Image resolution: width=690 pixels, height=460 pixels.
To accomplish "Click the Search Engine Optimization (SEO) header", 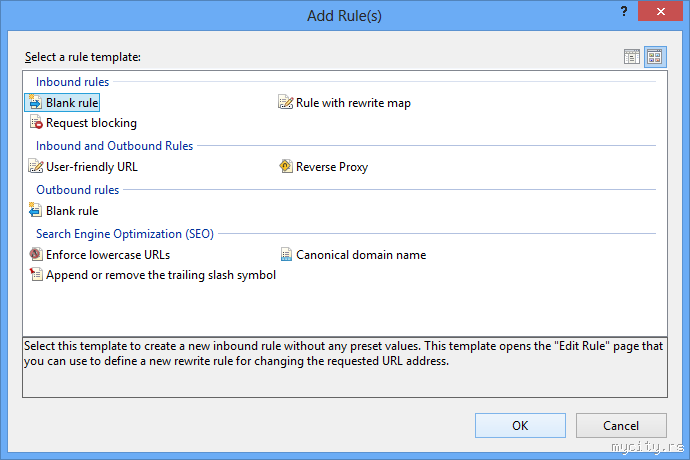I will tap(125, 234).
